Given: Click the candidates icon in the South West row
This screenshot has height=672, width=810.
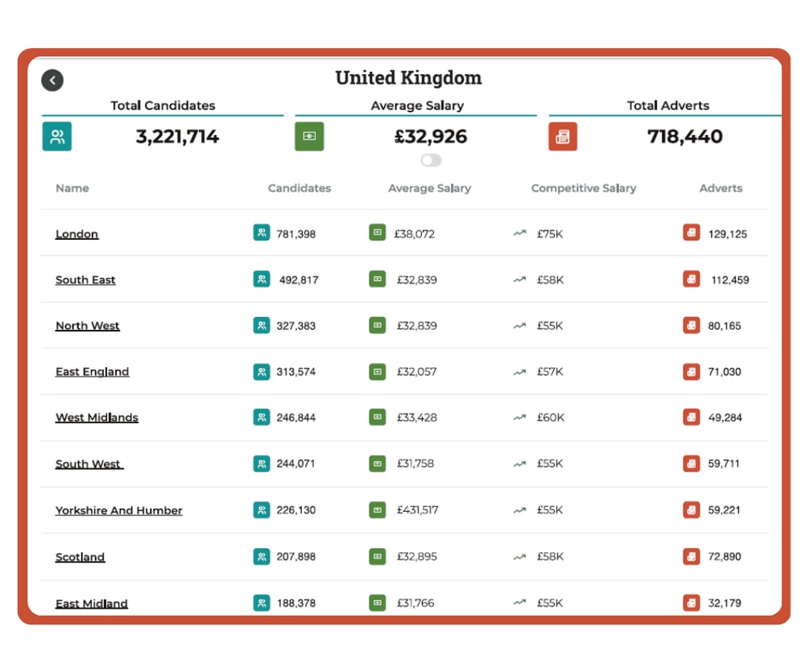Looking at the screenshot, I should pyautogui.click(x=260, y=464).
